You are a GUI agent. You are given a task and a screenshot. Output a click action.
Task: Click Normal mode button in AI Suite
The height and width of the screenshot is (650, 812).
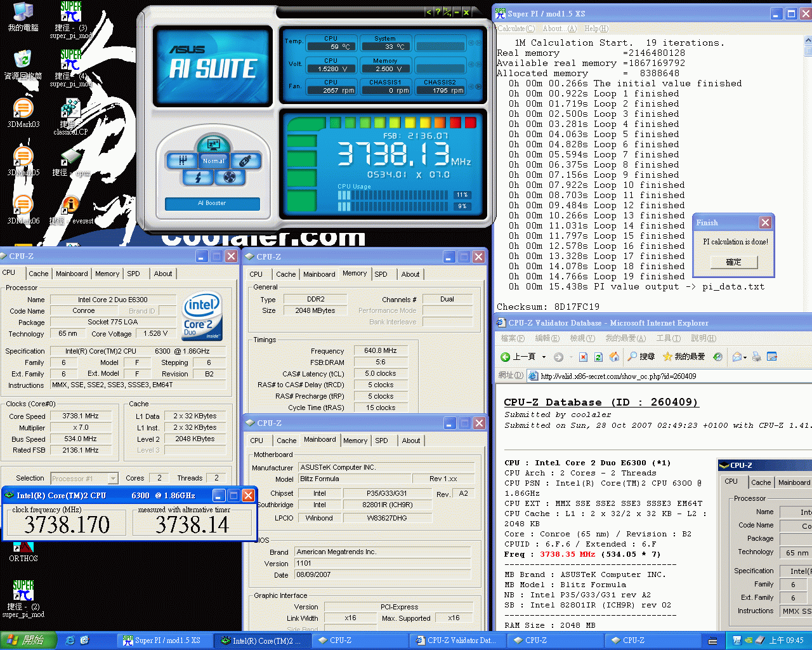(x=214, y=161)
